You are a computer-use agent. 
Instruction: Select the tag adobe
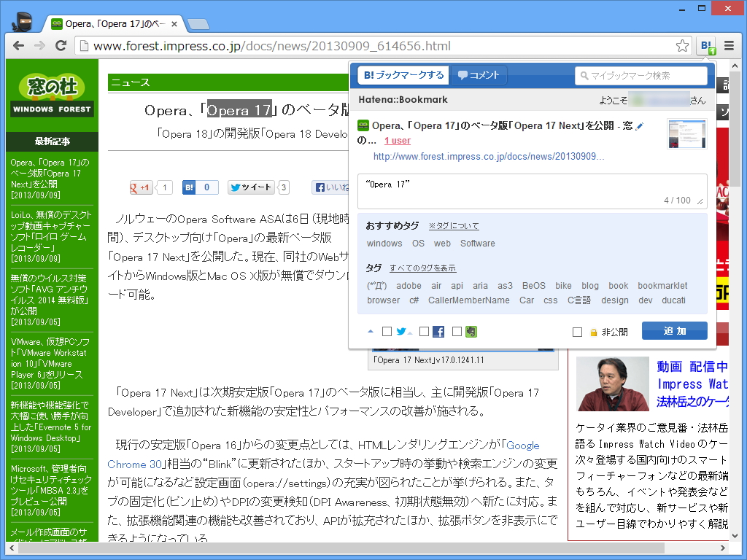pyautogui.click(x=409, y=286)
